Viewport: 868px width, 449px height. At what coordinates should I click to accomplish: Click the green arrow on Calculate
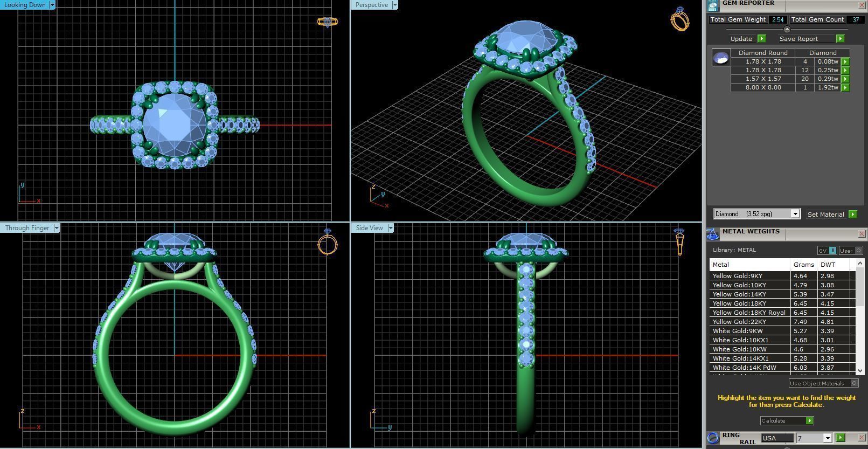point(809,420)
